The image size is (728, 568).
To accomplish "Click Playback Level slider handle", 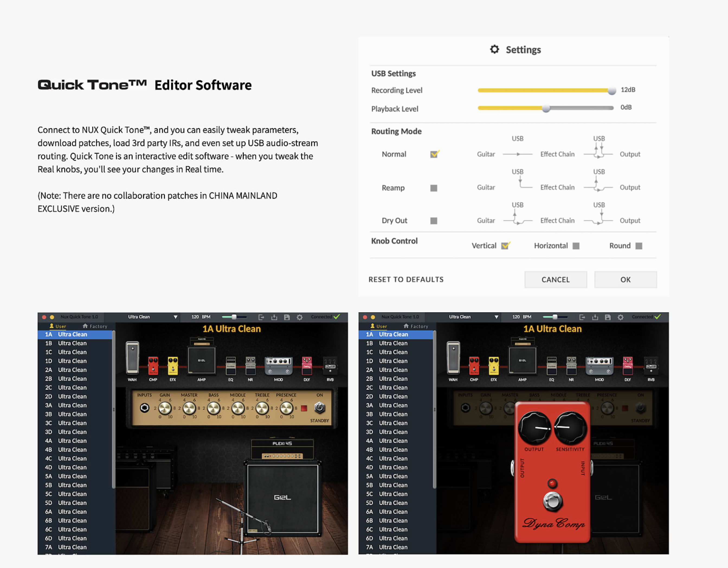I will pos(546,108).
